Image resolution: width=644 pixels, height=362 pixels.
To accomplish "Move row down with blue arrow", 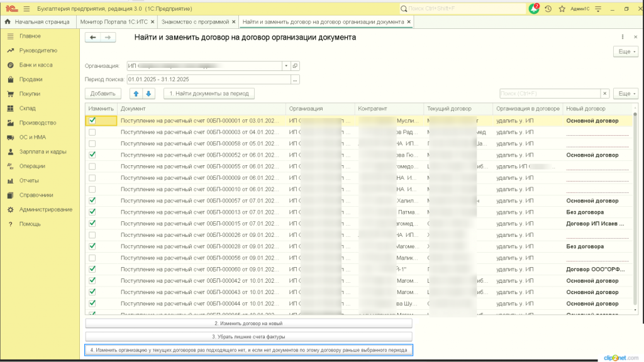I will pyautogui.click(x=148, y=94).
